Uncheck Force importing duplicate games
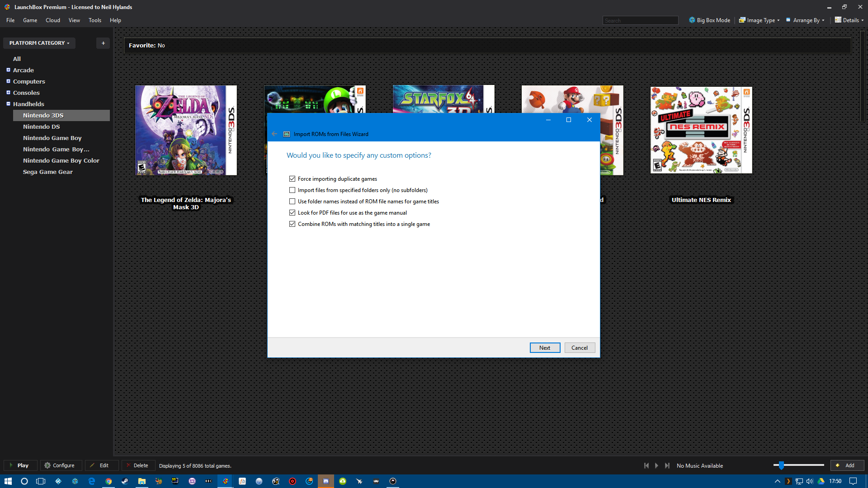Screen dimensions: 868x488 292,179
